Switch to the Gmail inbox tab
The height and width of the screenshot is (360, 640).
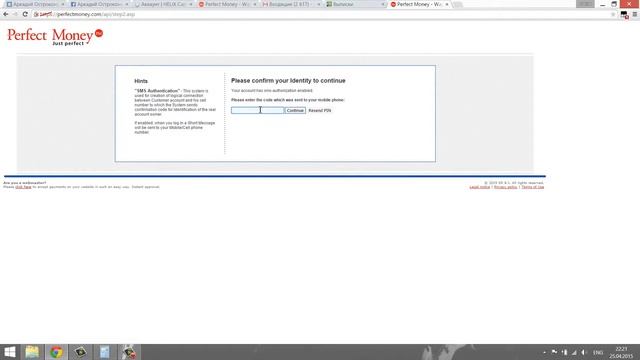pyautogui.click(x=291, y=4)
